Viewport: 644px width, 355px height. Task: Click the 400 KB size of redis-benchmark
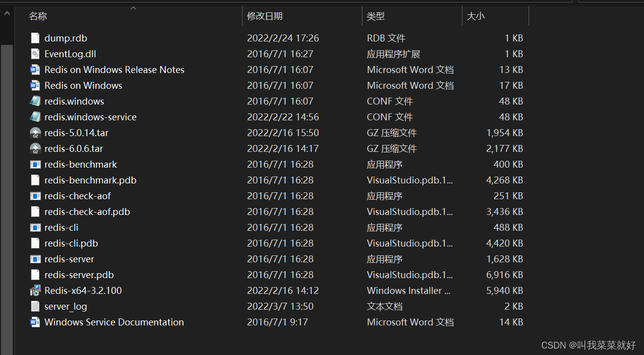(508, 164)
